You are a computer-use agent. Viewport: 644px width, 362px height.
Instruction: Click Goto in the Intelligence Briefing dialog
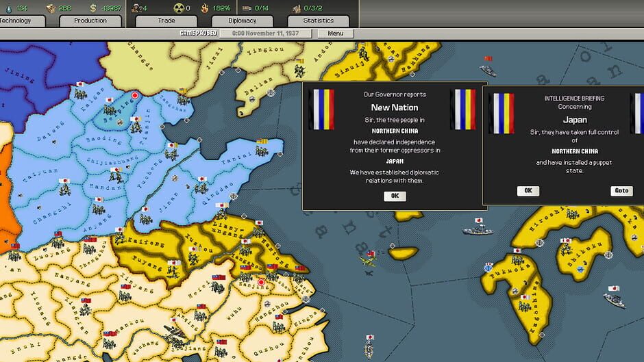click(621, 191)
